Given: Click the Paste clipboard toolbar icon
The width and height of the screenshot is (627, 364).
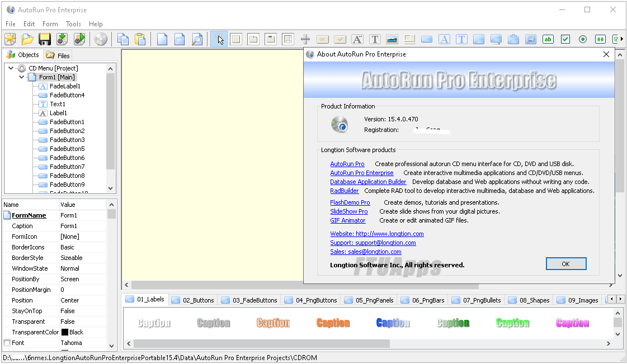Looking at the screenshot, I should (140, 39).
